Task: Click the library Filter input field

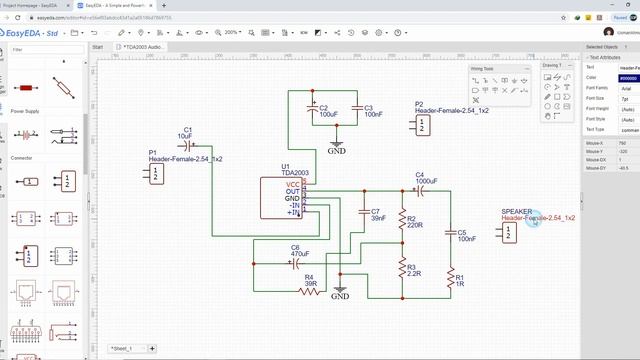Action: 47,50
